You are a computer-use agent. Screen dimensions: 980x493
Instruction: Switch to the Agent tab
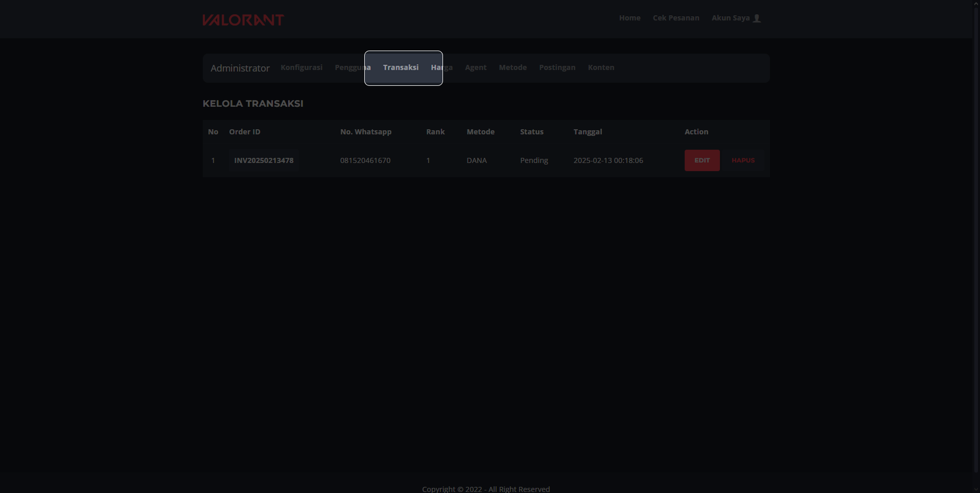pyautogui.click(x=476, y=67)
